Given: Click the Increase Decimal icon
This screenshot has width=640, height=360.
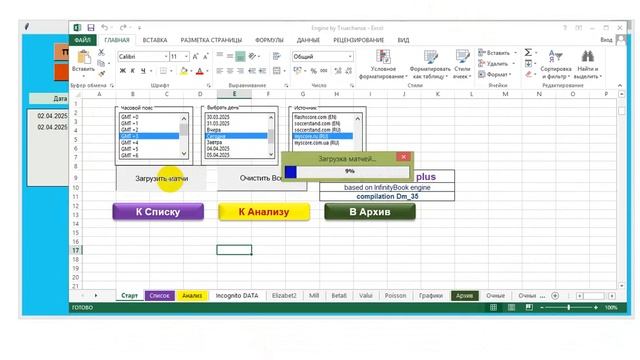Looking at the screenshot, I should (338, 71).
